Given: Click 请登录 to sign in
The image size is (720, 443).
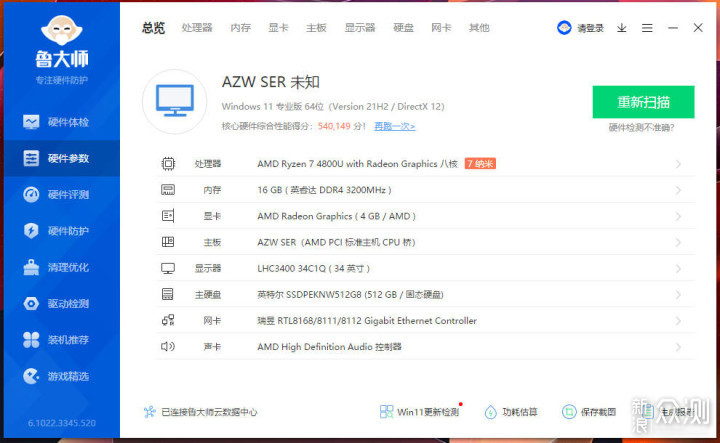Looking at the screenshot, I should pos(590,28).
